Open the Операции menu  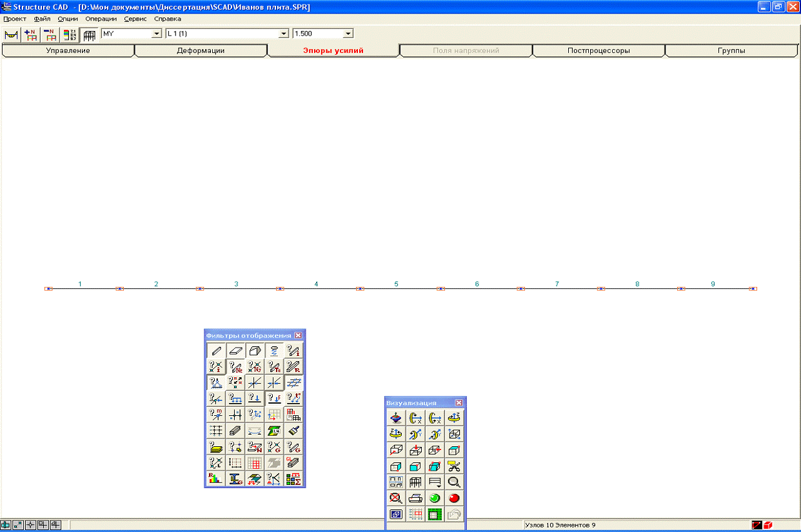click(101, 19)
